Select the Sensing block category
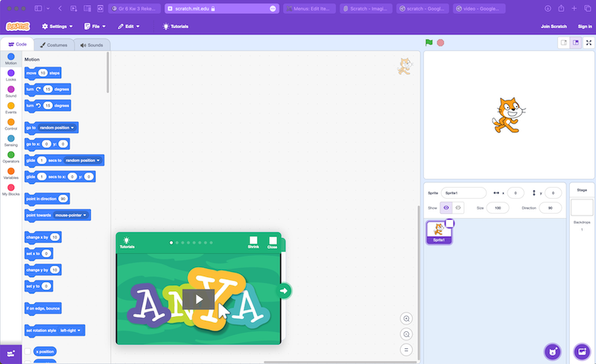The height and width of the screenshot is (364, 596). (x=10, y=141)
